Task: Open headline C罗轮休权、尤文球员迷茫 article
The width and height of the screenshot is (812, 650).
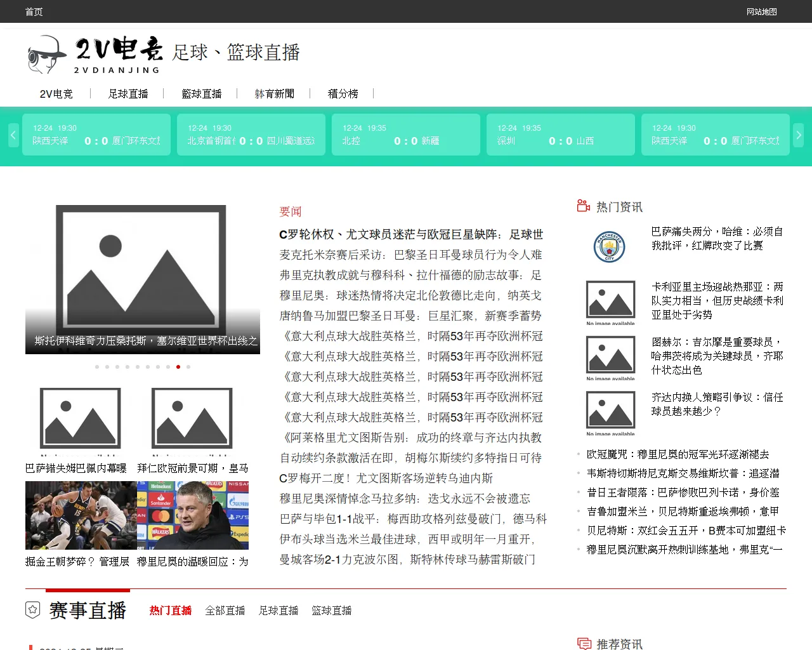Action: coord(411,234)
